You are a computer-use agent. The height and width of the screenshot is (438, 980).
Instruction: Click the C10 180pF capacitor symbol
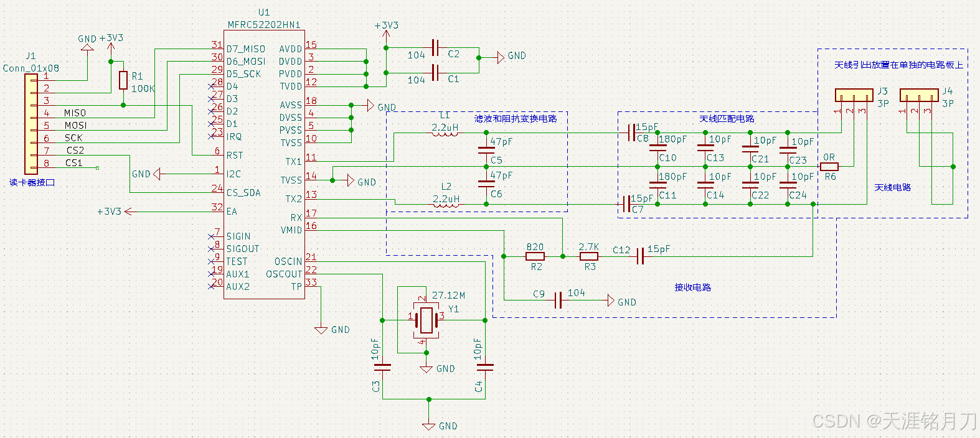(x=657, y=148)
